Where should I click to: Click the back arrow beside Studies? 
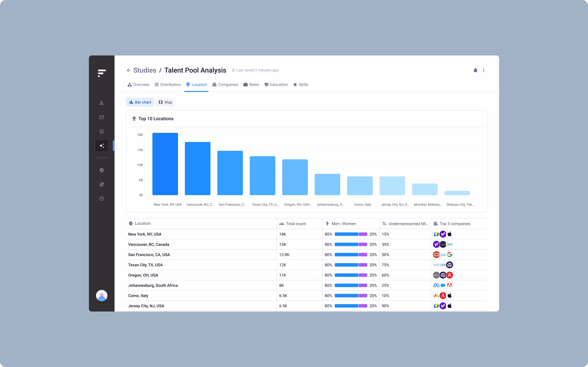tap(128, 70)
